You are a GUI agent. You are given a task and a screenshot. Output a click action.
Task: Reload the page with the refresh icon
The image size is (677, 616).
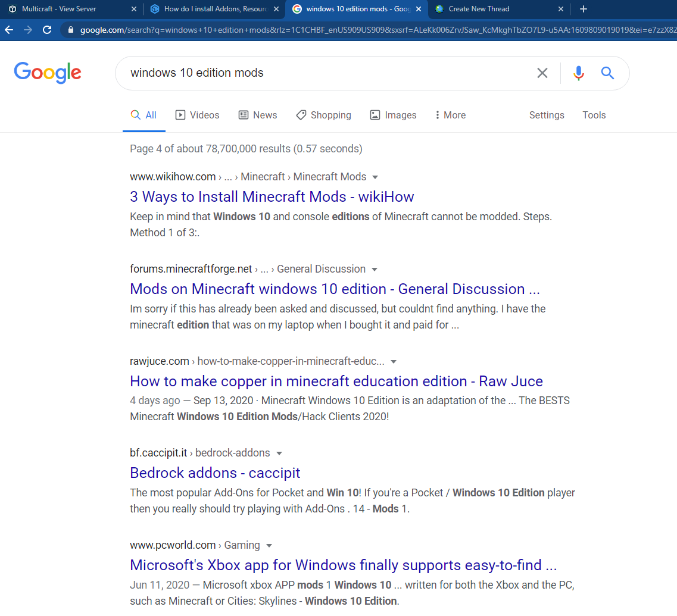point(47,30)
